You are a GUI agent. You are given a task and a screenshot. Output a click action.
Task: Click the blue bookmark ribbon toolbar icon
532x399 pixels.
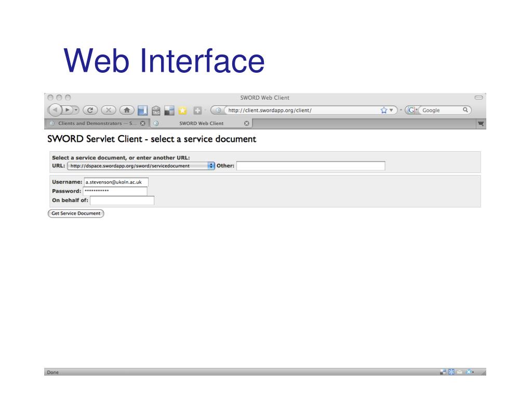click(142, 110)
